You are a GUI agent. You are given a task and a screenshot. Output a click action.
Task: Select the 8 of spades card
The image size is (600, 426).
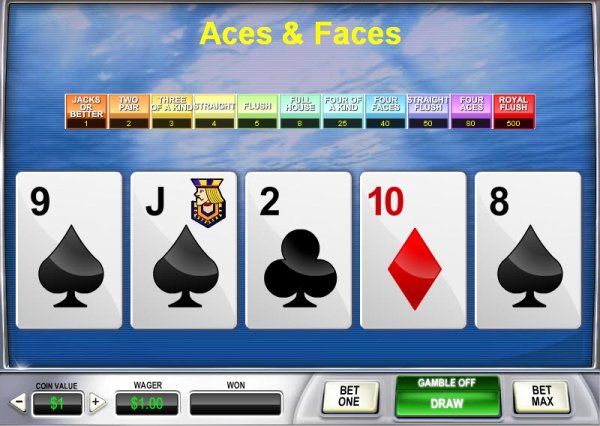coord(528,250)
